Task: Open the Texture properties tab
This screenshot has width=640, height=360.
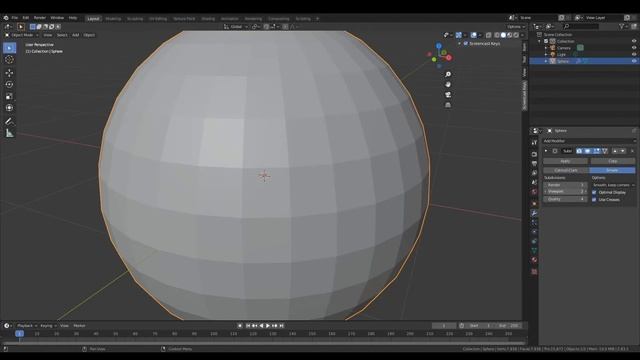Action: (x=534, y=272)
